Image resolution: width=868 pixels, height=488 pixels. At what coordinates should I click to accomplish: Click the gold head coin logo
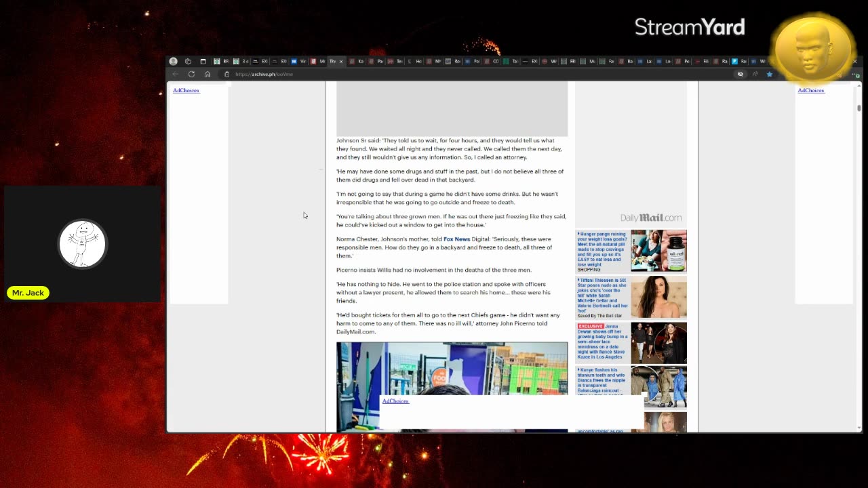(813, 49)
